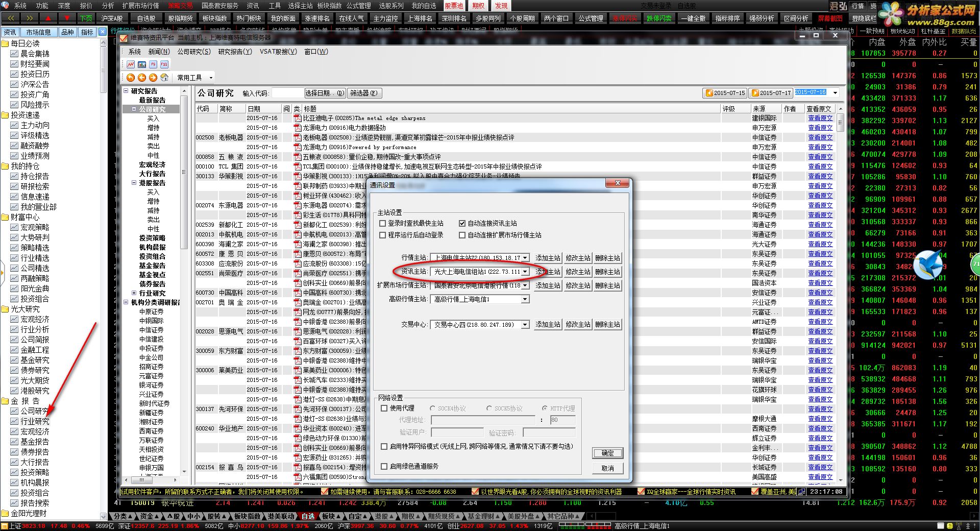Click 晨会集锦 item icon in sidebar
This screenshot has width=980, height=531.
[14, 54]
